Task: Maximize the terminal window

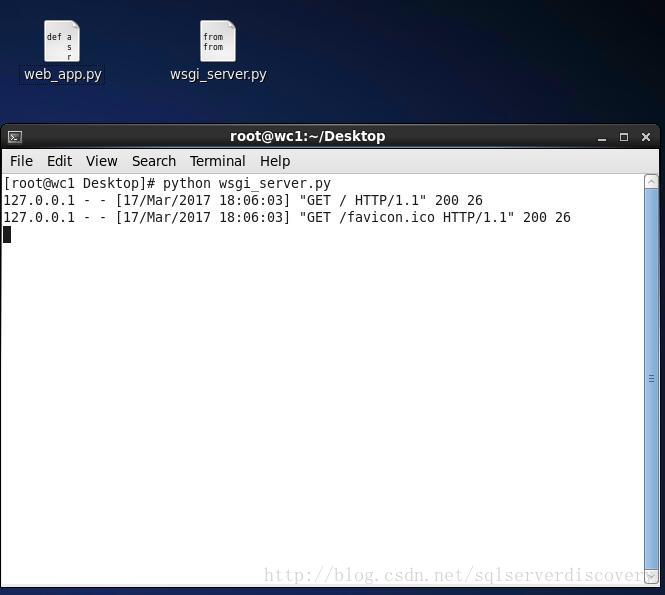Action: click(623, 137)
